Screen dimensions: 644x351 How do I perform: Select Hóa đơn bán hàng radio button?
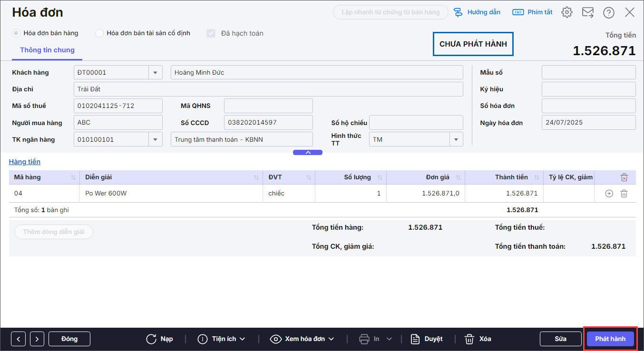tap(16, 33)
